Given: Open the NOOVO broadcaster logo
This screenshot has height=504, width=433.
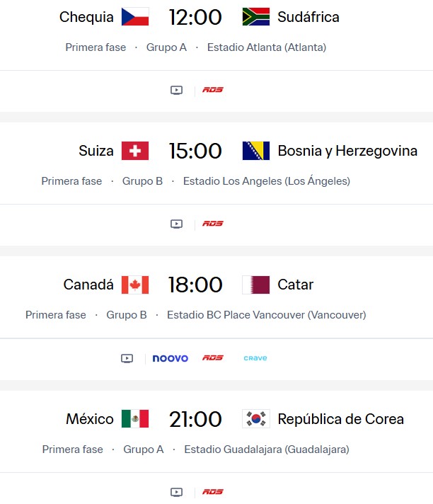Looking at the screenshot, I should click(171, 358).
